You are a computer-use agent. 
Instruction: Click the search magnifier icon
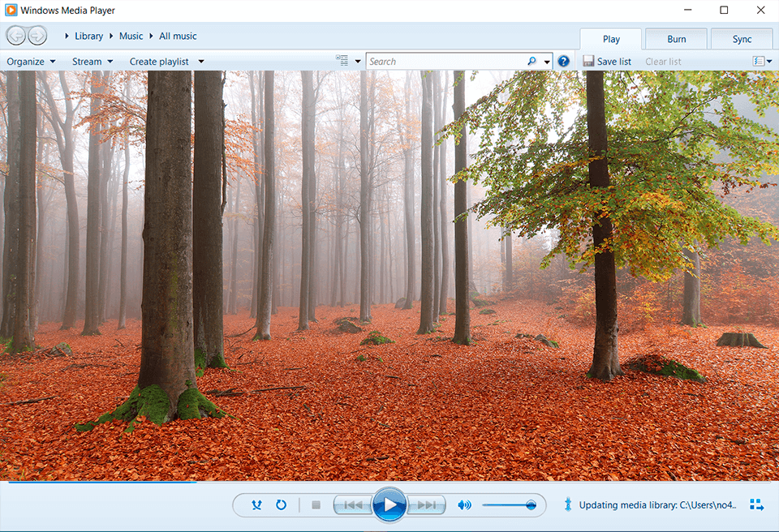tap(532, 61)
